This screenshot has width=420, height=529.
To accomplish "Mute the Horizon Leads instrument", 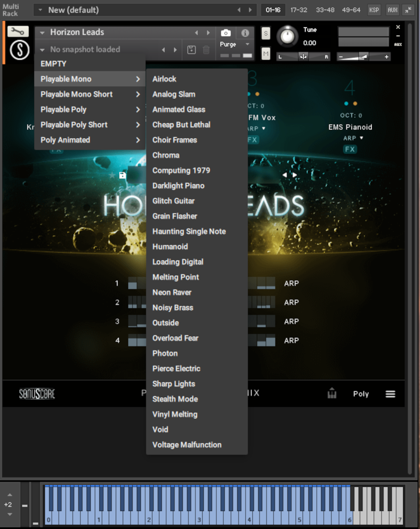I will [x=266, y=54].
